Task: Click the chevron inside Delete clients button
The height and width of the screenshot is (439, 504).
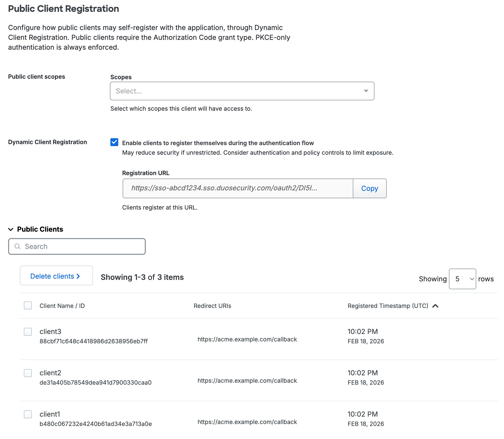Action: [x=78, y=276]
